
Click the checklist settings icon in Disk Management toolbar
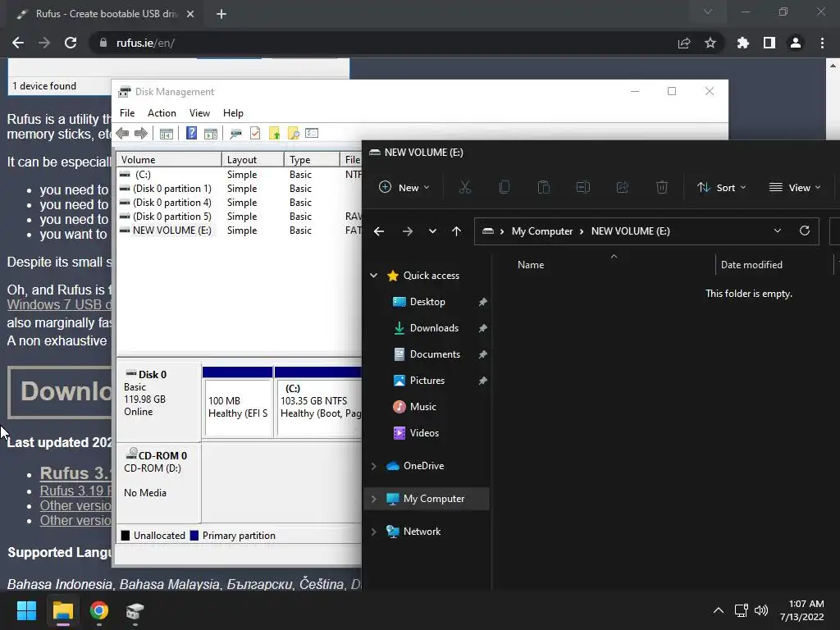coord(312,133)
